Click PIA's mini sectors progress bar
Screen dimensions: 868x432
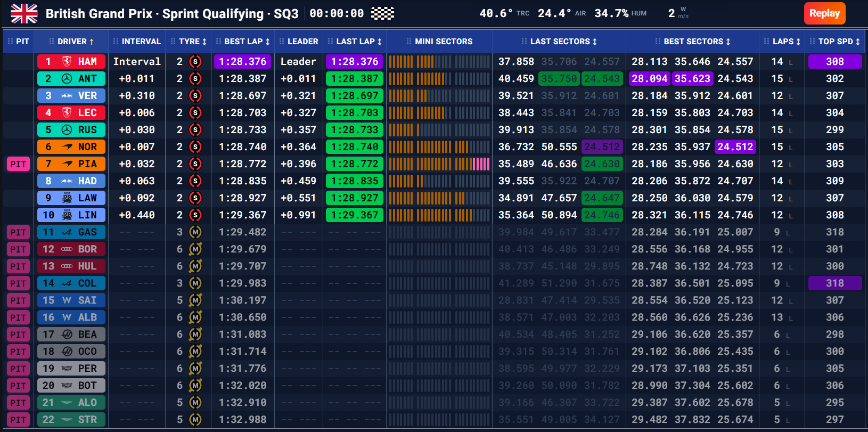click(439, 164)
